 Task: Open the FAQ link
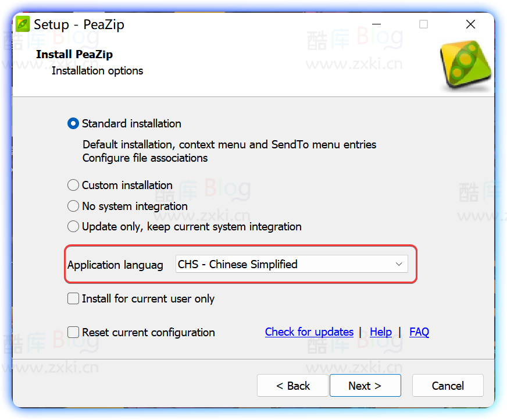[x=419, y=332]
